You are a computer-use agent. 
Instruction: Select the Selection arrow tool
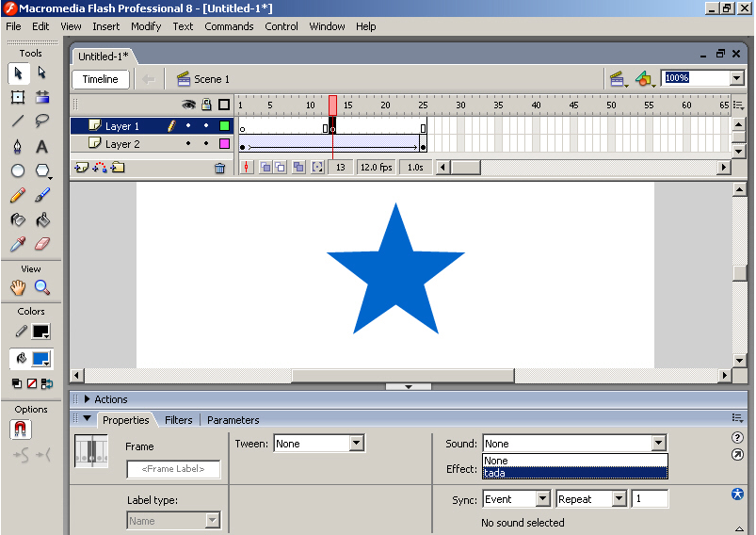18,73
